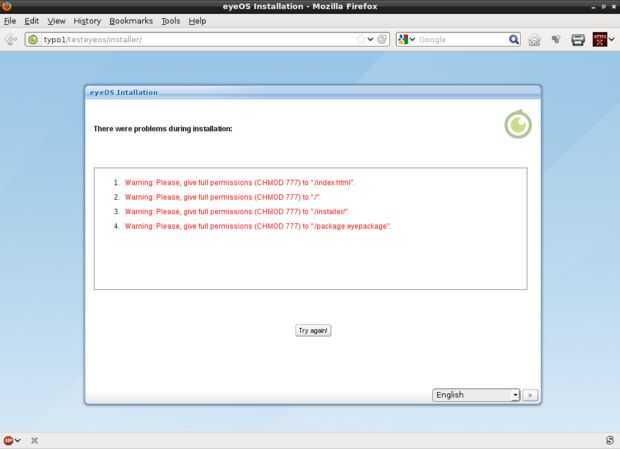Viewport: 620px width, 449px height.
Task: Click the warning about "./index.html"
Action: [239, 183]
